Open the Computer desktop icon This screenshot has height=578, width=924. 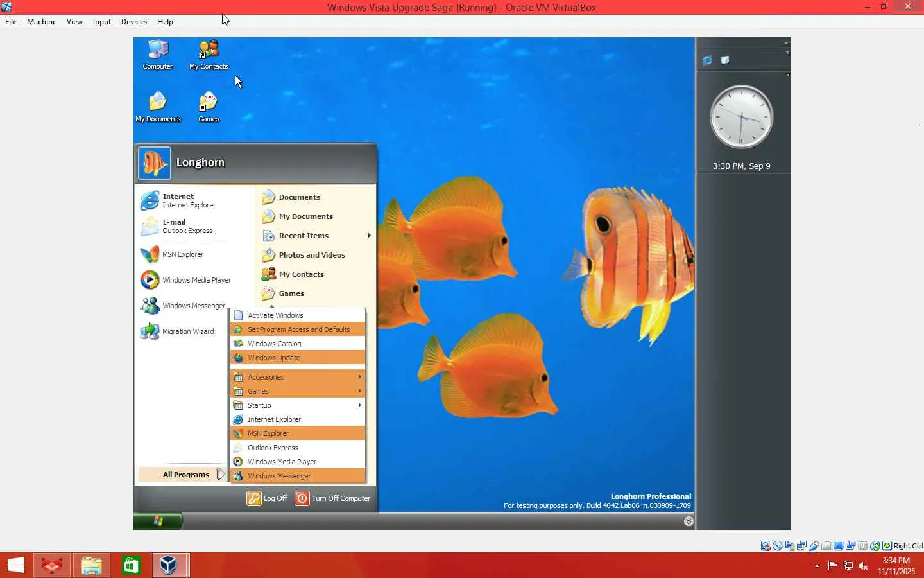pyautogui.click(x=158, y=55)
